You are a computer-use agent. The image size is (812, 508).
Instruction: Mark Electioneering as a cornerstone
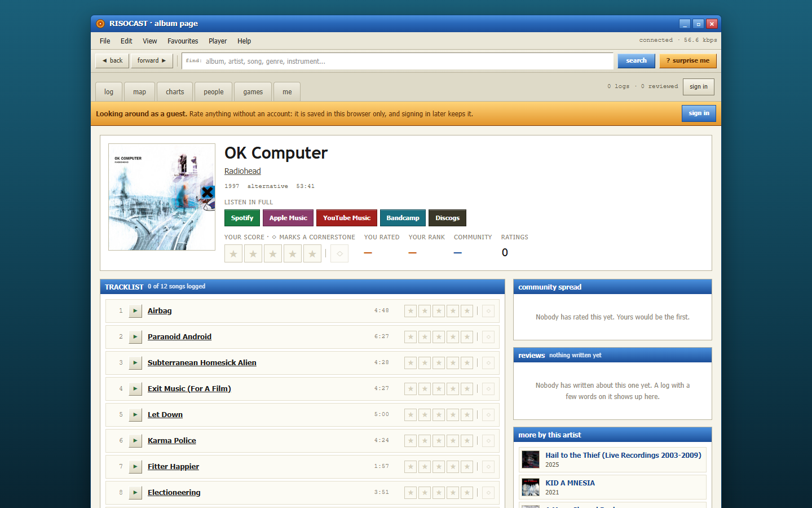tap(488, 493)
